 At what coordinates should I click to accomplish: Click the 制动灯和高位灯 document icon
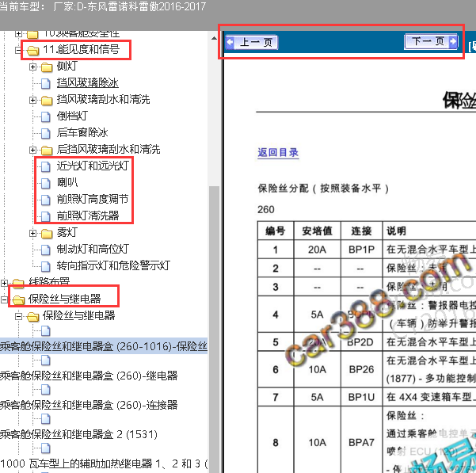click(x=45, y=250)
